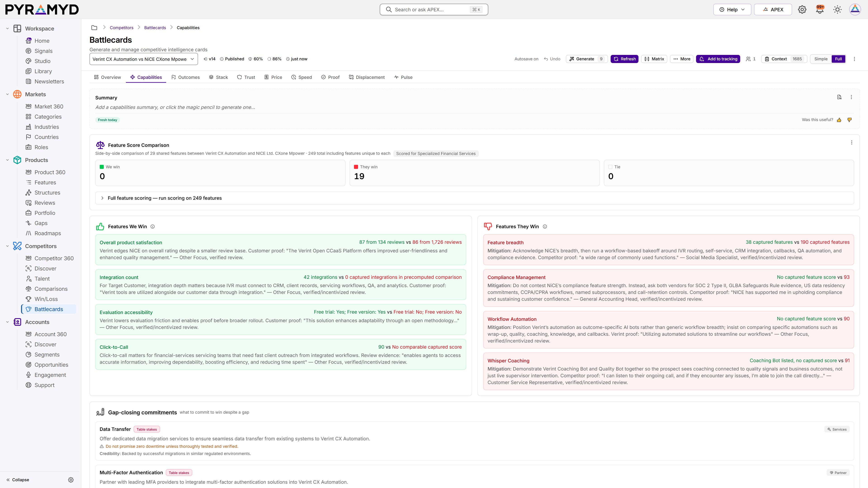Switch to the Pulse tab
This screenshot has width=868, height=488.
403,77
